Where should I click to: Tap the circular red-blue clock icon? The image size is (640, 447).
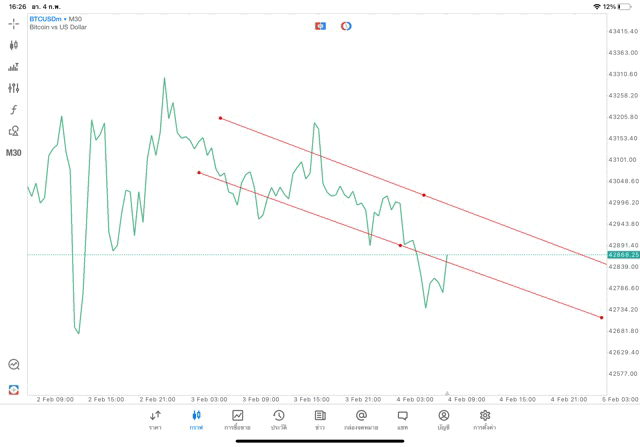tap(346, 25)
